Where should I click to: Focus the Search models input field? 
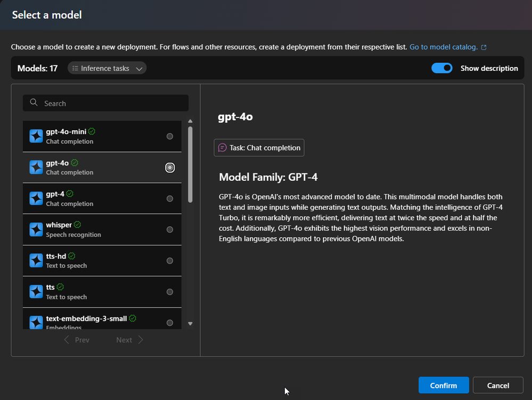coord(105,103)
